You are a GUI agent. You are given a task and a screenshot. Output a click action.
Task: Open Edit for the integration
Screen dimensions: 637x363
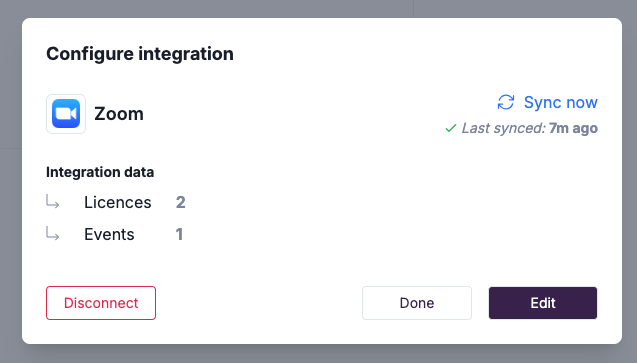point(543,303)
